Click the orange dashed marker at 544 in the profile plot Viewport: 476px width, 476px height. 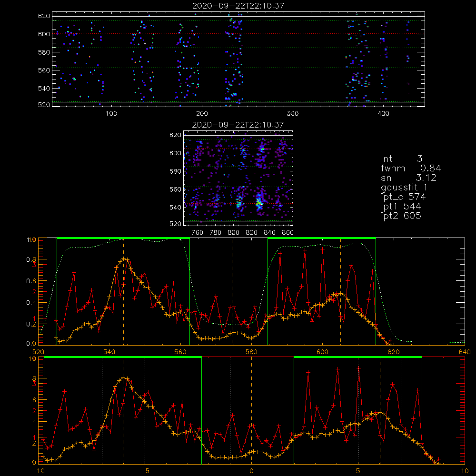[123, 292]
